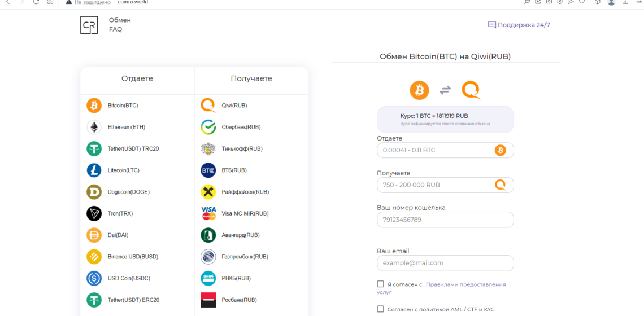Focus the Отдаете BTC amount field
Screen dimensions: 644x316
click(x=445, y=150)
